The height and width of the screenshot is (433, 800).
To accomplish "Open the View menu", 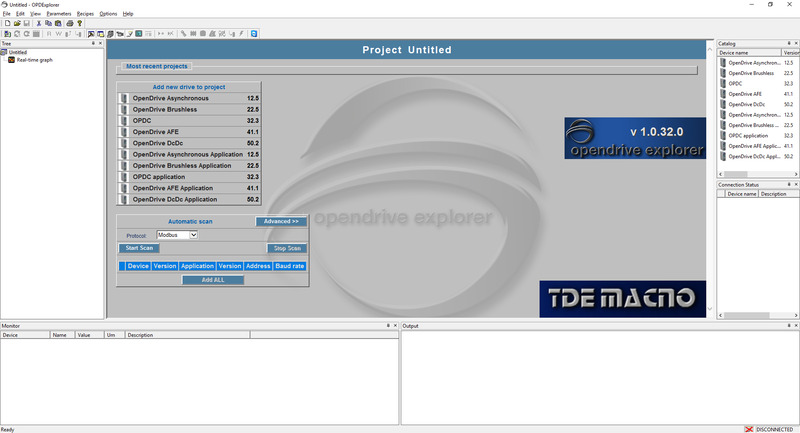I will pyautogui.click(x=35, y=14).
